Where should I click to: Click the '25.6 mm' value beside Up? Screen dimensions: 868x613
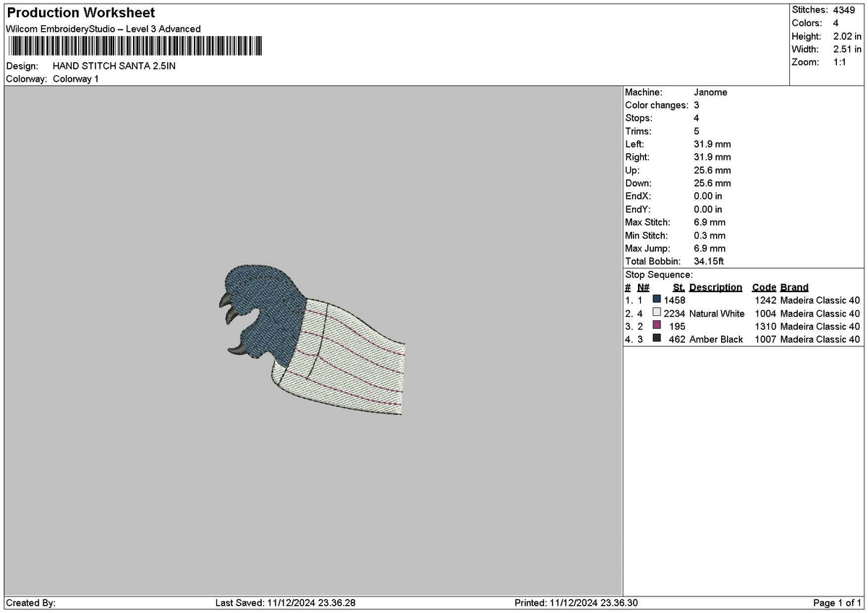point(712,170)
